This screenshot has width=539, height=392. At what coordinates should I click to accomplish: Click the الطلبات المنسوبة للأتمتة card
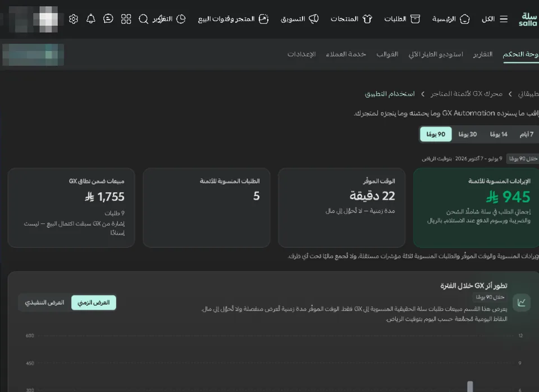point(206,208)
